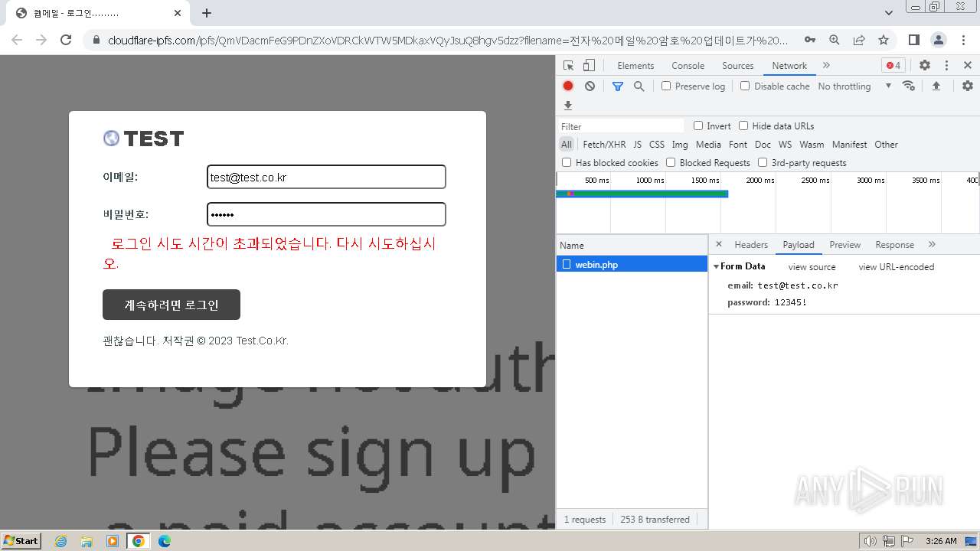Open Chrome three-dot menu
Screen dimensions: 980x551
coord(962,40)
